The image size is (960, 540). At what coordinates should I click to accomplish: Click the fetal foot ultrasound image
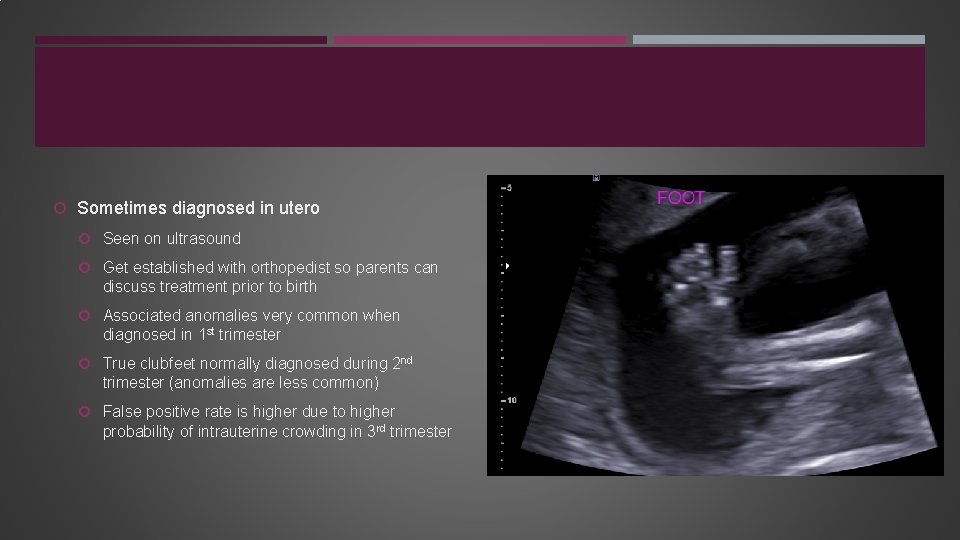click(715, 325)
